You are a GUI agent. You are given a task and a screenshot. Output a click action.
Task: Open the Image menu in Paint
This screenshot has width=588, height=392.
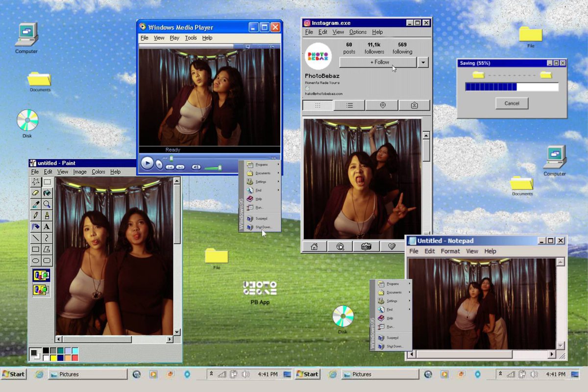80,172
